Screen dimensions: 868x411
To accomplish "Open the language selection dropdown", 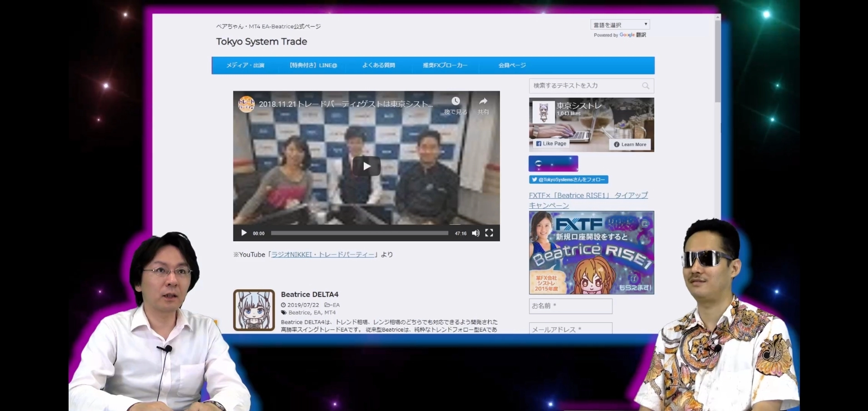I will pos(620,25).
